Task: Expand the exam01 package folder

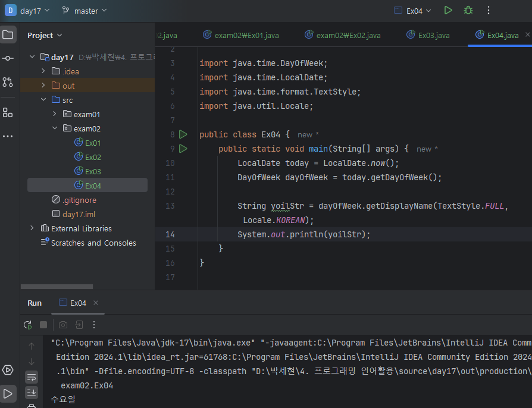Action: tap(55, 114)
